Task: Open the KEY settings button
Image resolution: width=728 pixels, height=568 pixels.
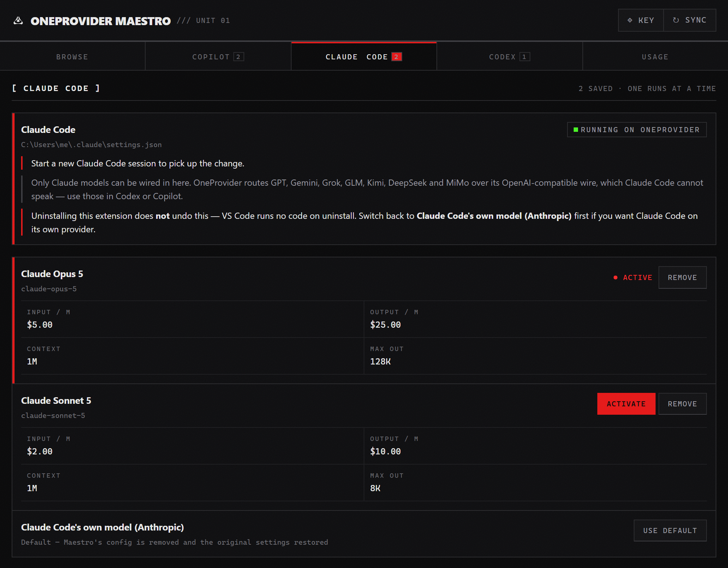Action: click(641, 20)
